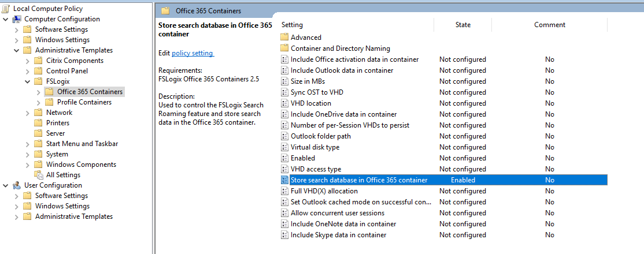Screen dimensions: 644x254
Task: Click the Container and Directory Naming folder icon
Action: 284,48
